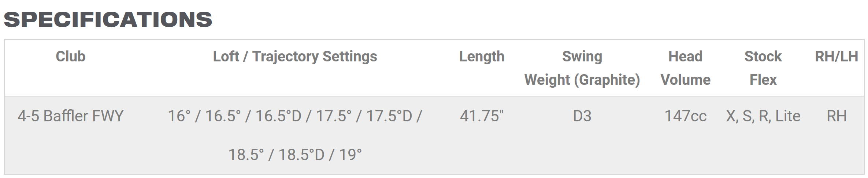Select the 147cc head volume value
868x178 pixels.
coord(685,116)
